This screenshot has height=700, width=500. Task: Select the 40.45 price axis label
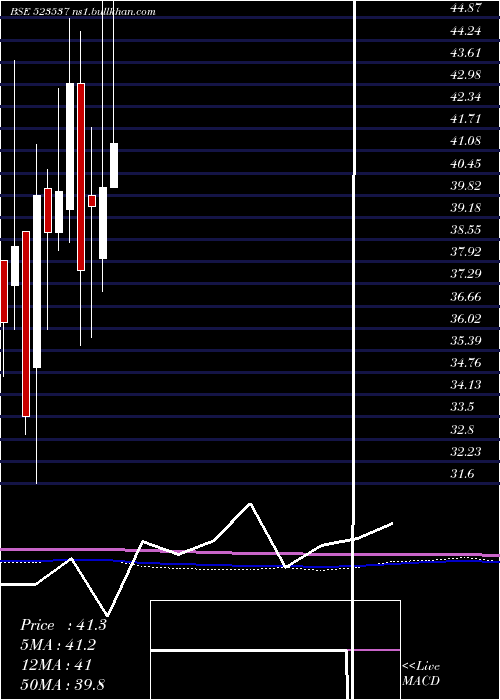[466, 164]
